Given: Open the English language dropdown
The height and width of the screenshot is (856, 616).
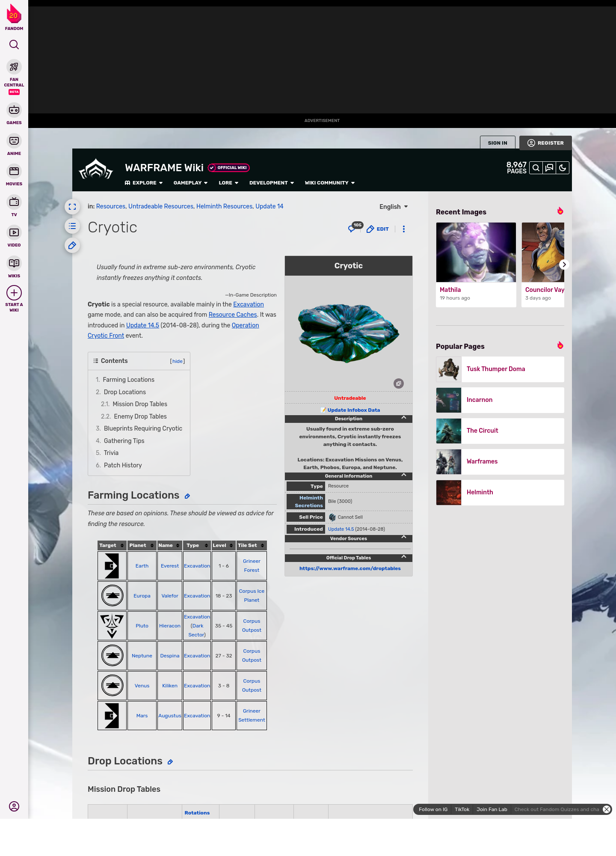Looking at the screenshot, I should coord(394,207).
